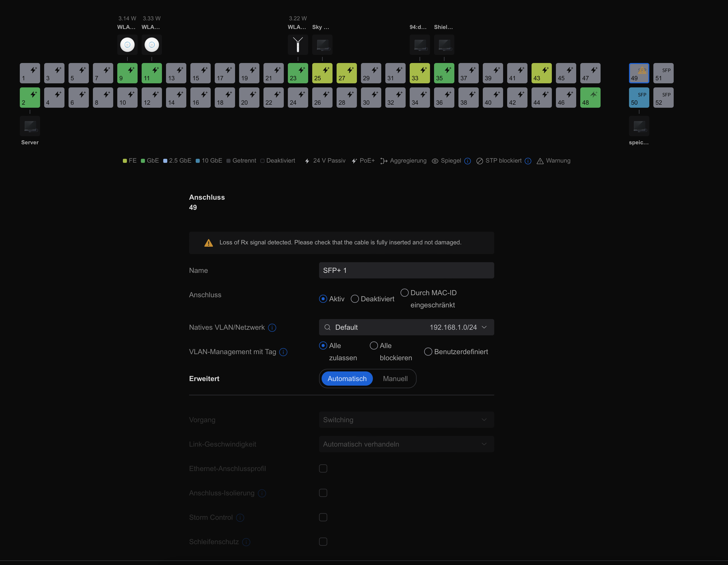728x565 pixels.
Task: Select the Automatisch tab under Erweitert
Action: click(347, 379)
